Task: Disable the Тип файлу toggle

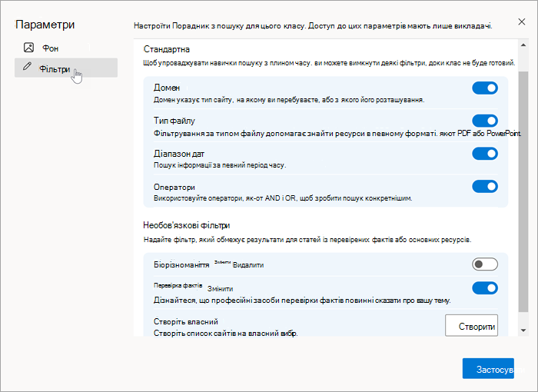Action: click(x=485, y=121)
